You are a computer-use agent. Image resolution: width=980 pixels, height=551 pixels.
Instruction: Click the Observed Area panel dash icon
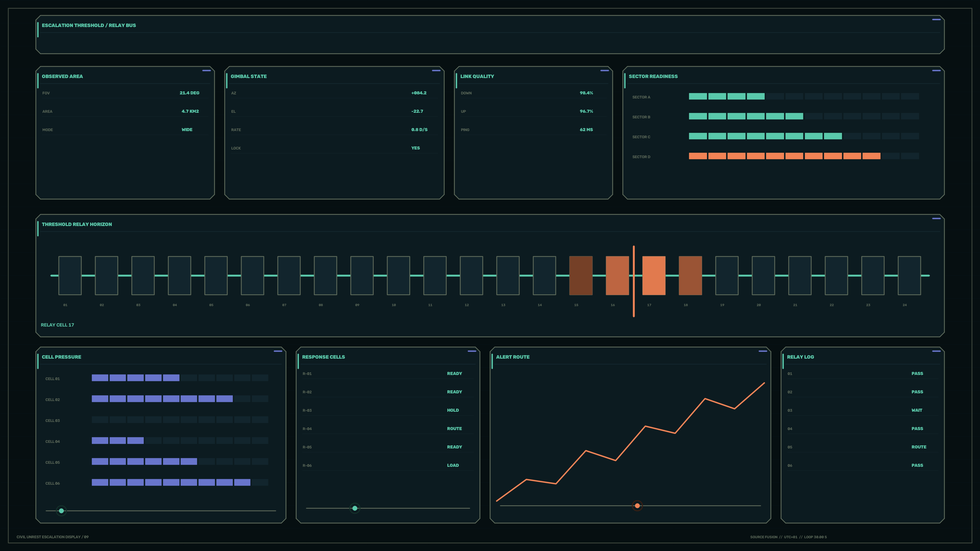pyautogui.click(x=206, y=70)
